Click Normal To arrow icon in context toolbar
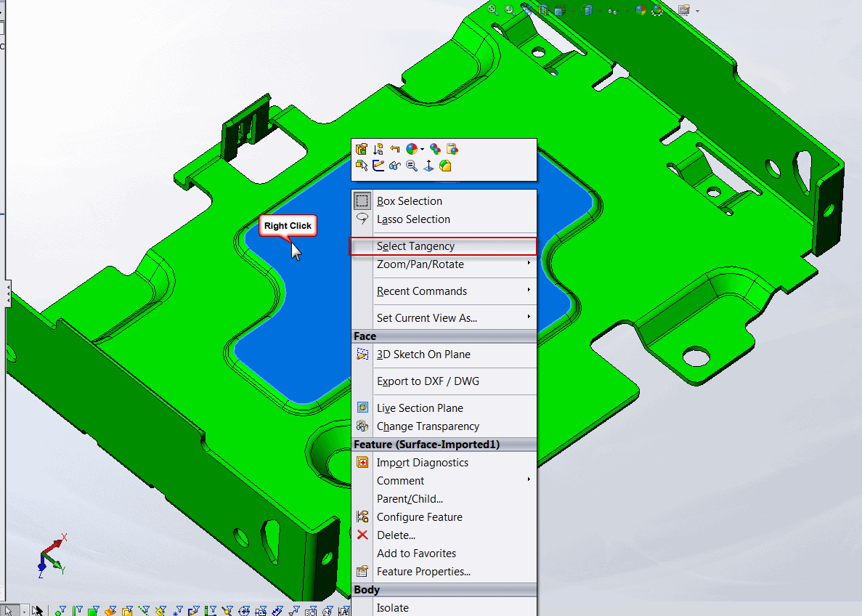Image resolution: width=862 pixels, height=616 pixels. pyautogui.click(x=428, y=166)
